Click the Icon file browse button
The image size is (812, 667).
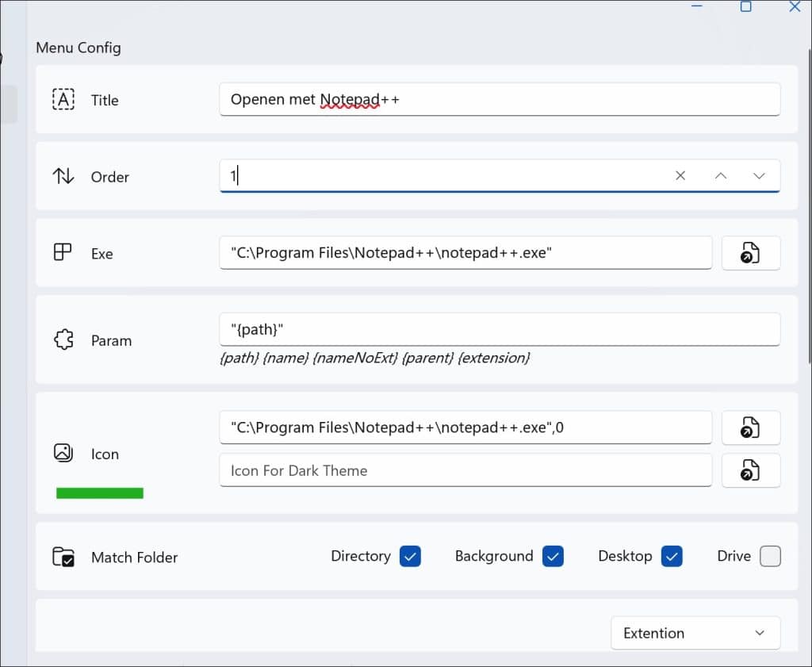(750, 427)
